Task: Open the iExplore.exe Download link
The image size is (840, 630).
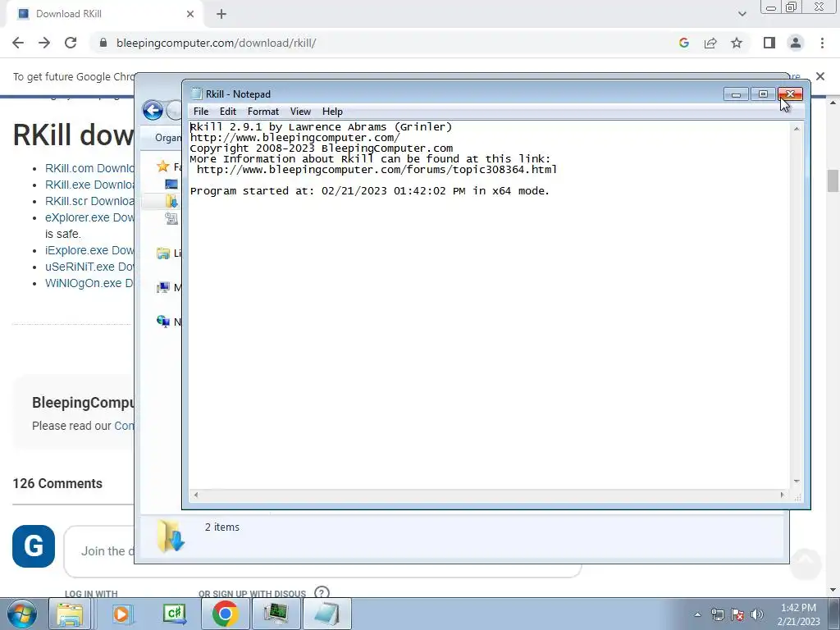Action: click(89, 250)
